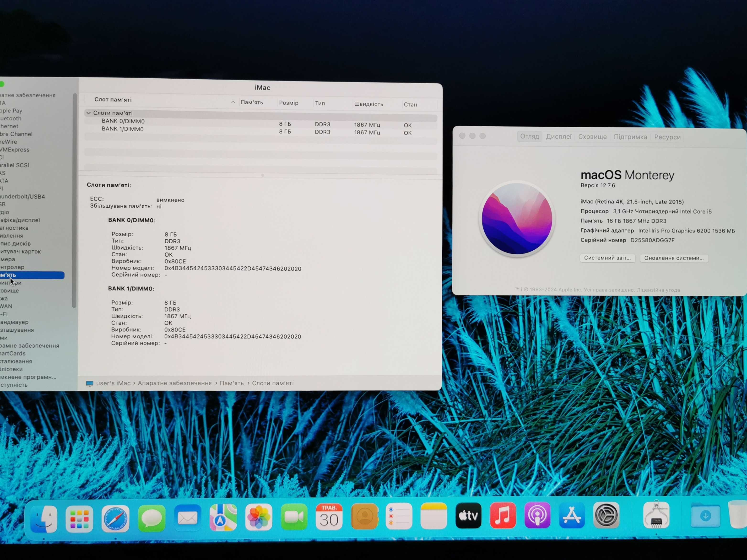
Task: Open the Messages app in the dock
Action: pos(152,518)
